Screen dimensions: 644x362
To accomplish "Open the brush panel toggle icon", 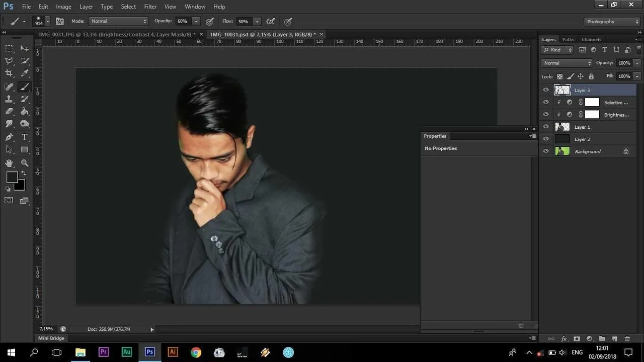I will click(60, 21).
